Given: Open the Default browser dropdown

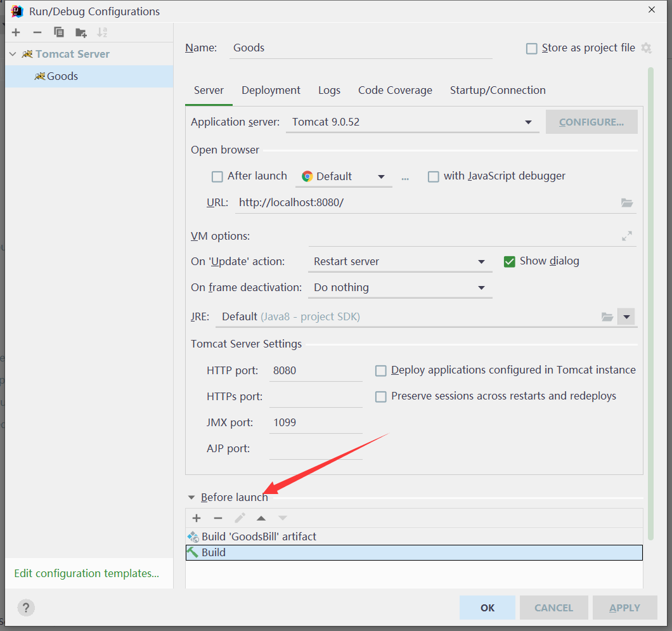Looking at the screenshot, I should pyautogui.click(x=344, y=176).
